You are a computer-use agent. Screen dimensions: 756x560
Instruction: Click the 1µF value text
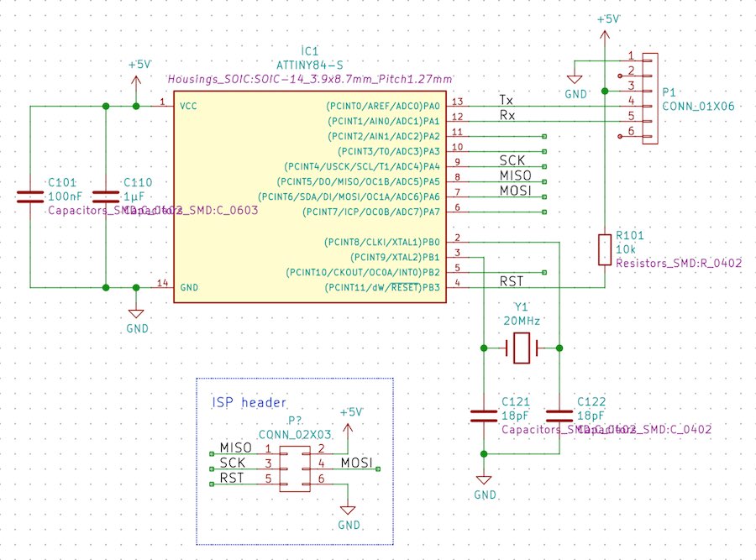(x=134, y=196)
